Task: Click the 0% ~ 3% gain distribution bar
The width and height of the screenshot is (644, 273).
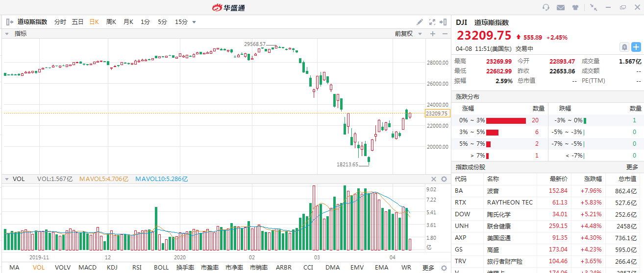Action: pyautogui.click(x=506, y=120)
